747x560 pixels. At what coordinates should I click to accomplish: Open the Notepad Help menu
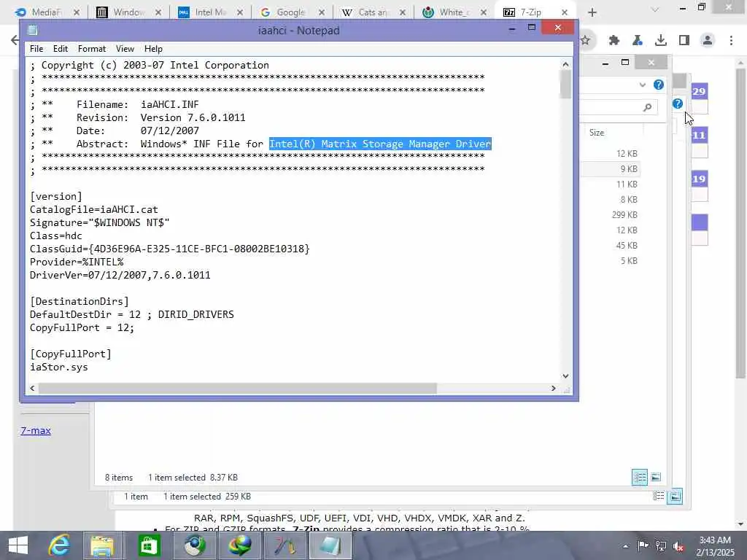tap(153, 49)
